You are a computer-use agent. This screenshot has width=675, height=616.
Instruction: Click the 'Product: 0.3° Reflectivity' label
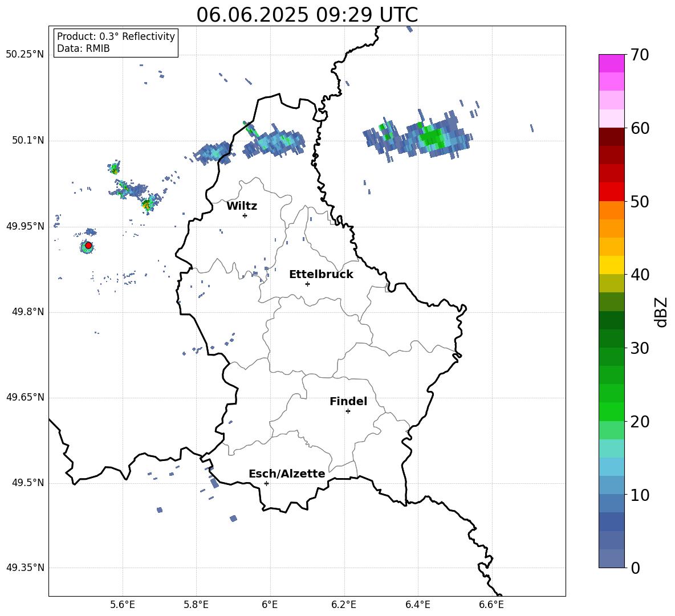[116, 36]
